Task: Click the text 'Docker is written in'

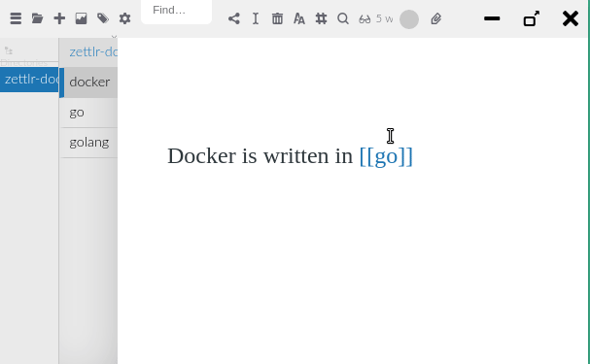Action: point(260,156)
